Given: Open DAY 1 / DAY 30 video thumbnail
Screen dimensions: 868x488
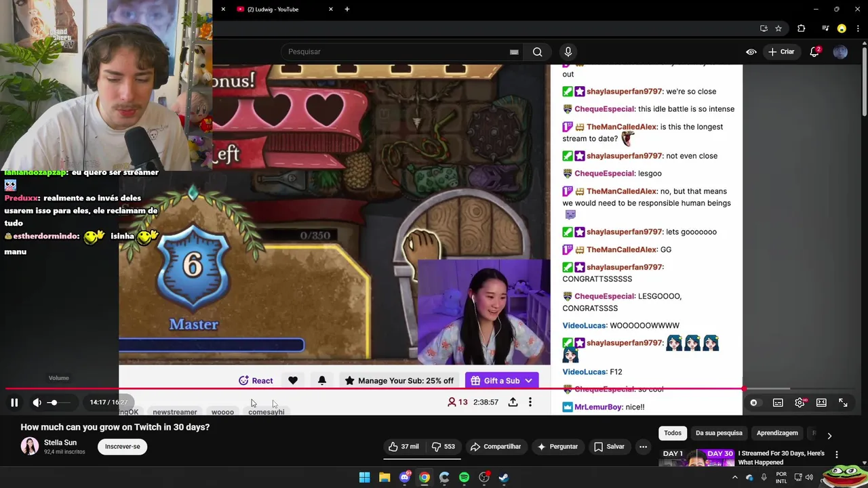Looking at the screenshot, I should (697, 457).
